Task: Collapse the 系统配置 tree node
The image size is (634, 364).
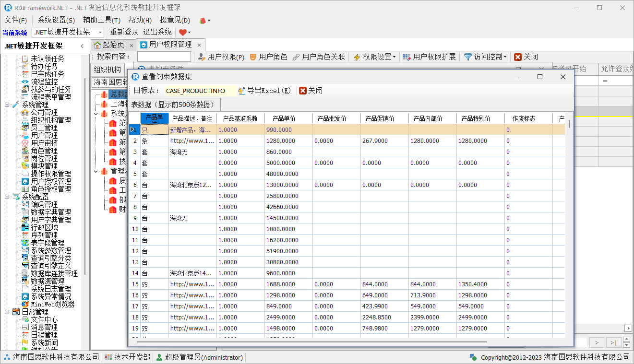Action: pos(7,197)
